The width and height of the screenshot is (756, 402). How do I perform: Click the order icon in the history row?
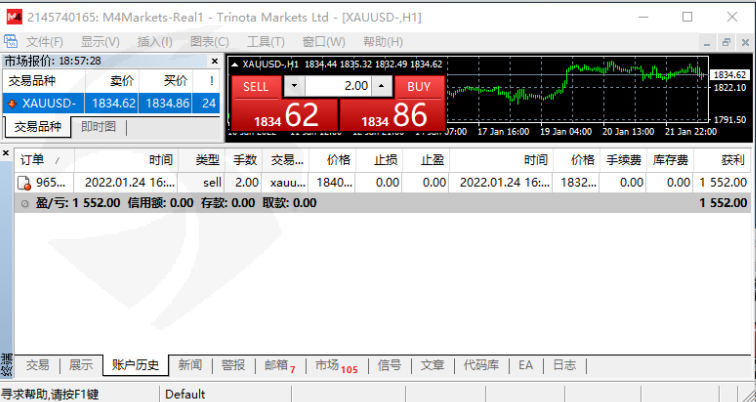(24, 183)
